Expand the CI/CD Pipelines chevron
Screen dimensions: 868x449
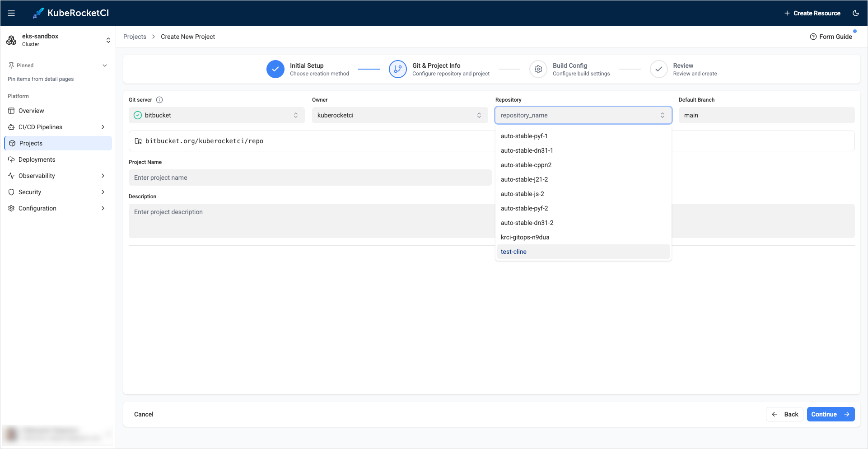point(103,127)
